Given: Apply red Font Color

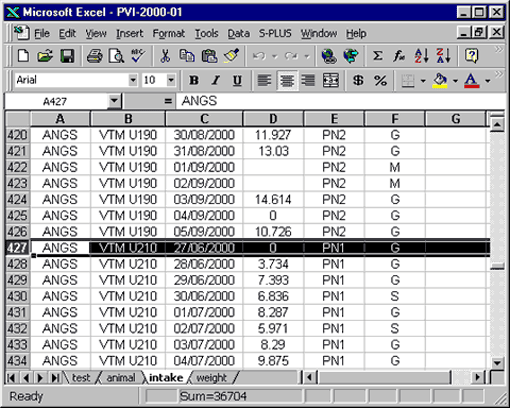Looking at the screenshot, I should click(471, 81).
